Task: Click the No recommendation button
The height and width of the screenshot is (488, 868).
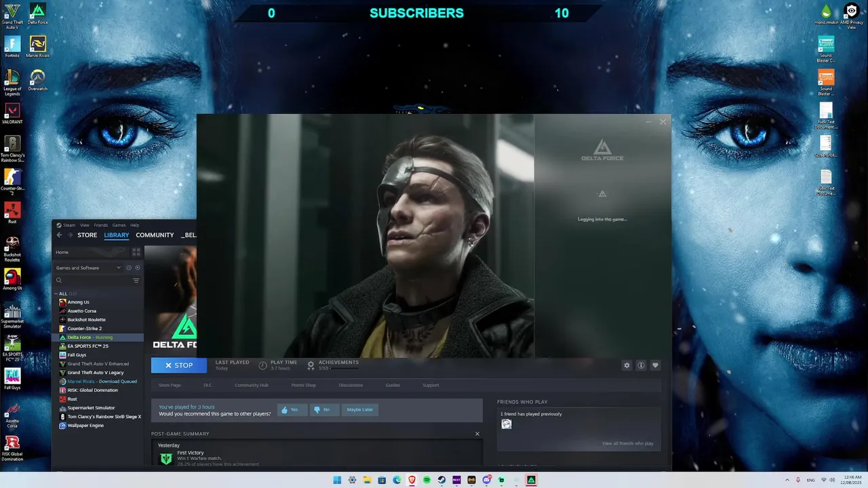Action: click(x=325, y=409)
